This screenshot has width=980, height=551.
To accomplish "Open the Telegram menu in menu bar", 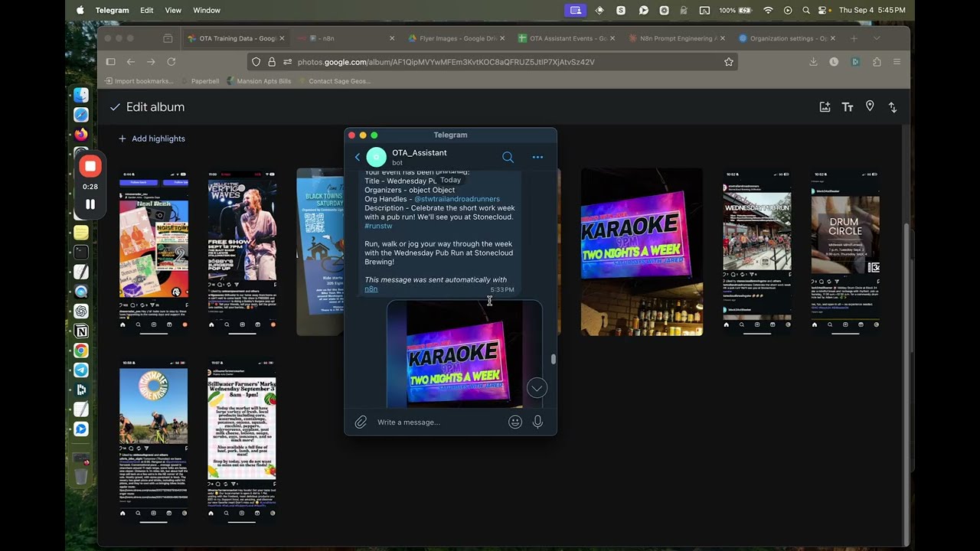I will click(112, 10).
